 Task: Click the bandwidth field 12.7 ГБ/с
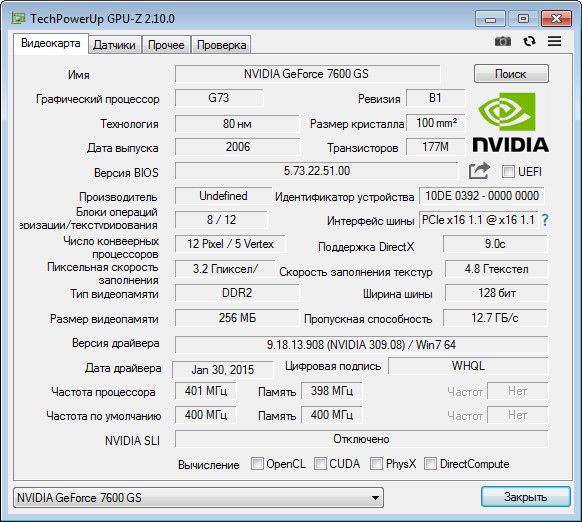(495, 318)
